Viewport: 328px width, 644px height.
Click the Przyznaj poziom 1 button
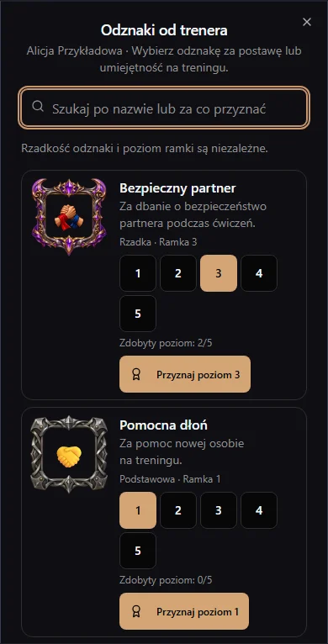point(184,611)
